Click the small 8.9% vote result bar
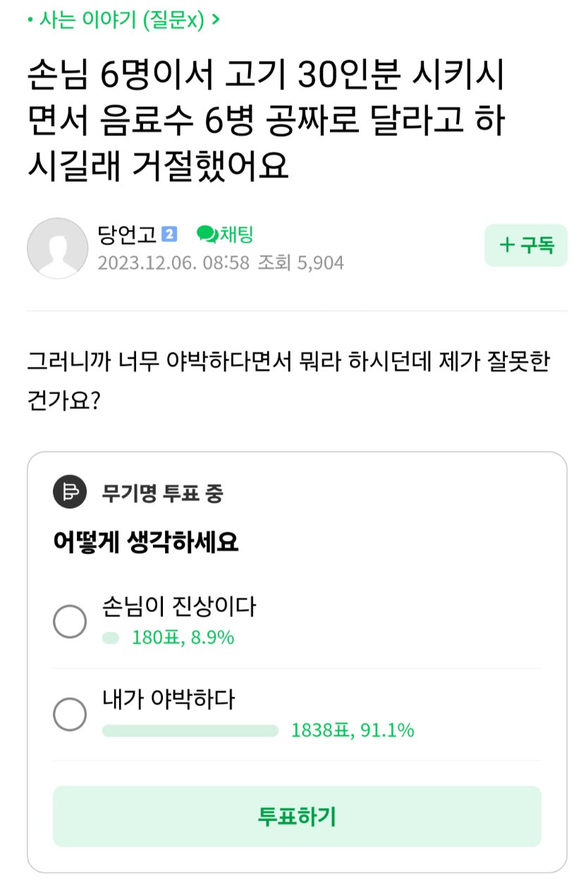This screenshot has width=588, height=887. [111, 638]
